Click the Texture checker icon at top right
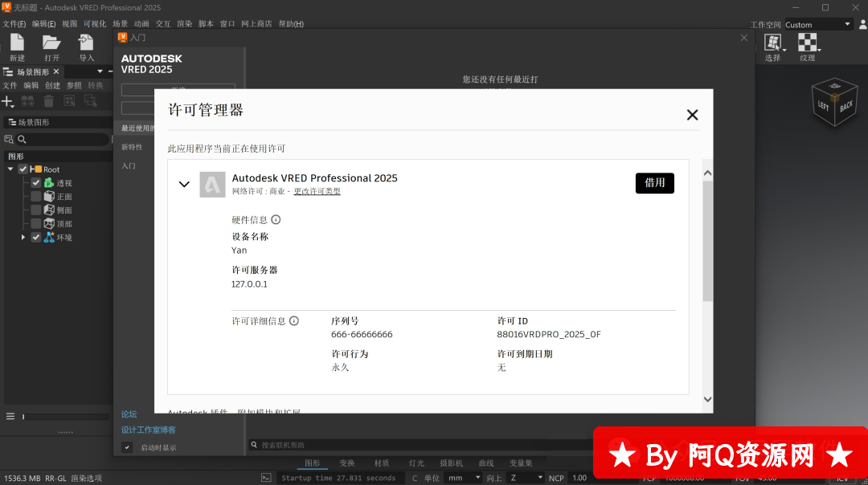 pyautogui.click(x=807, y=43)
